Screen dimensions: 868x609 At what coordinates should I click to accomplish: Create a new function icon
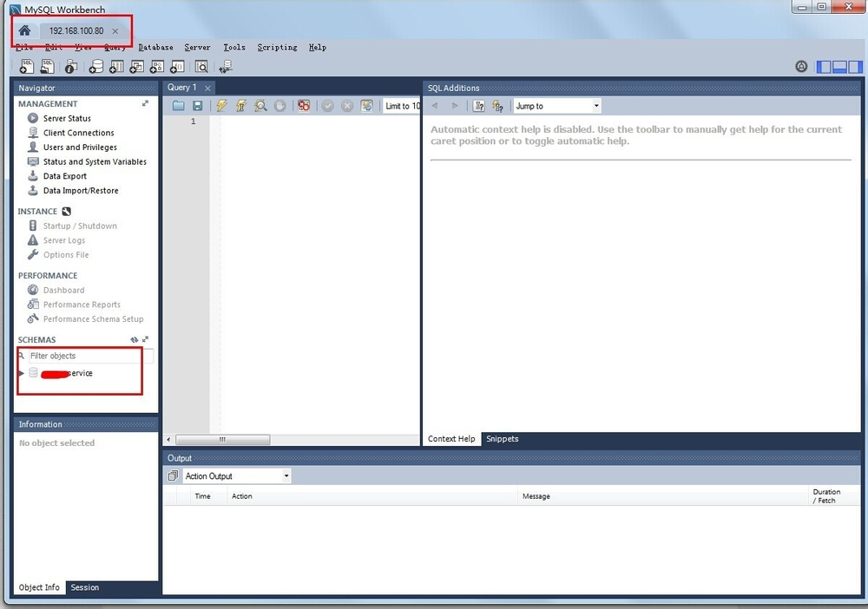tap(177, 67)
